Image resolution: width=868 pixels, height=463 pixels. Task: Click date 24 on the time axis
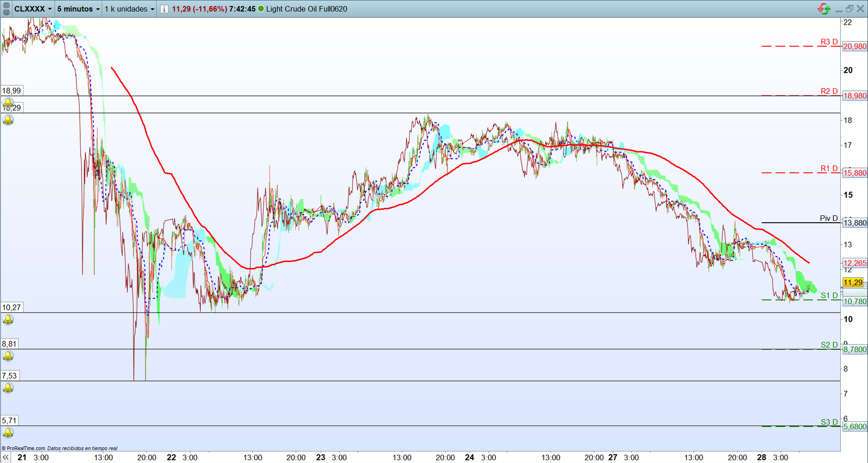click(x=470, y=457)
